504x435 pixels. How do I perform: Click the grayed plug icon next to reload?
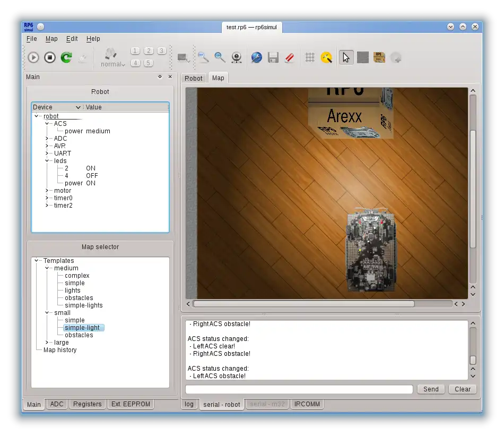point(83,58)
